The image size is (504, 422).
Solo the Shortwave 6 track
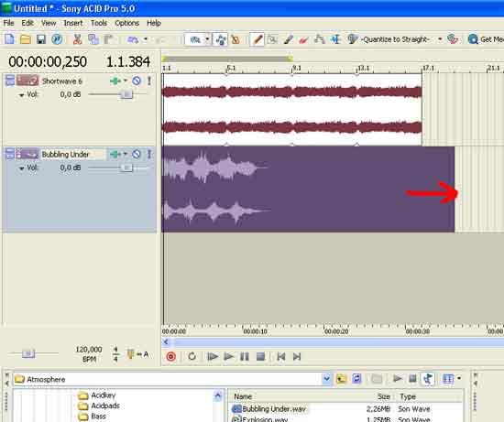149,81
